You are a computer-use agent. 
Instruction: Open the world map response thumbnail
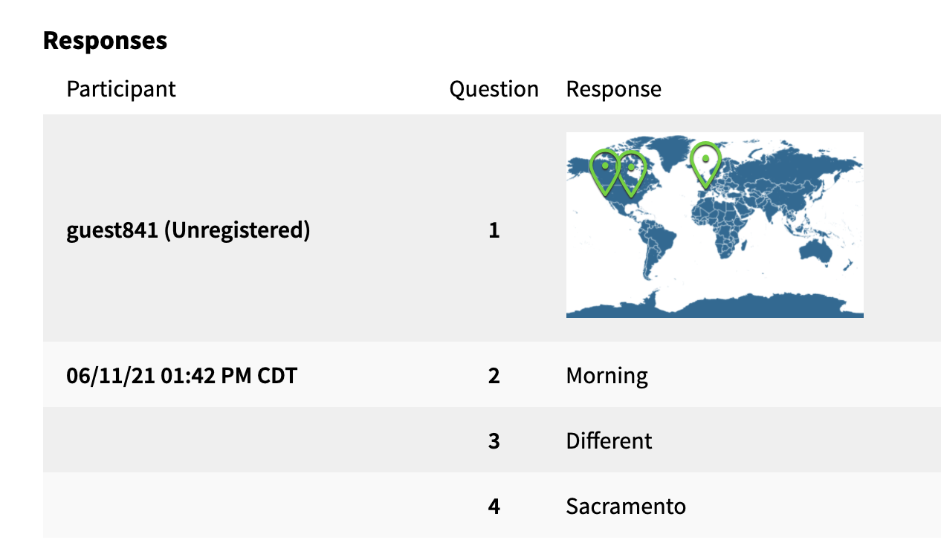pos(714,225)
